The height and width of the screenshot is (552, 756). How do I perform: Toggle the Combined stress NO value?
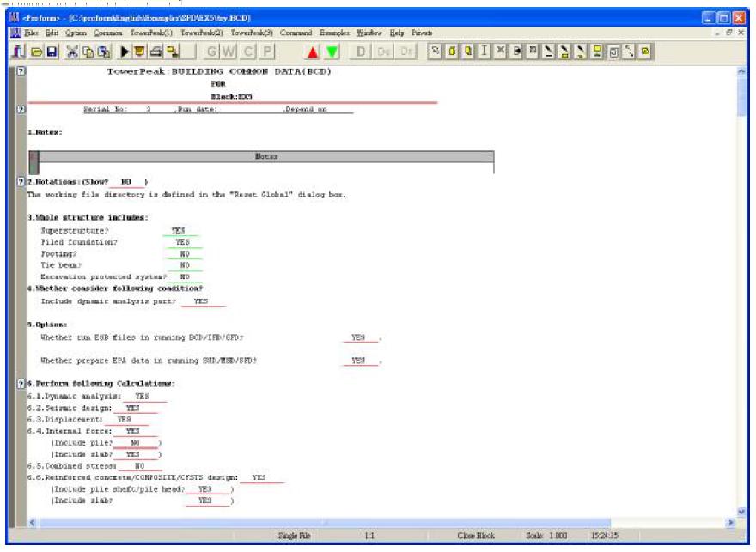(140, 466)
